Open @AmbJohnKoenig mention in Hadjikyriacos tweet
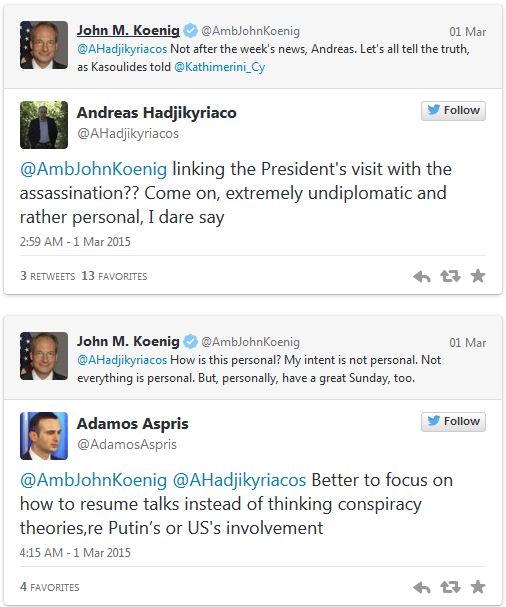506x607 pixels. coord(93,169)
